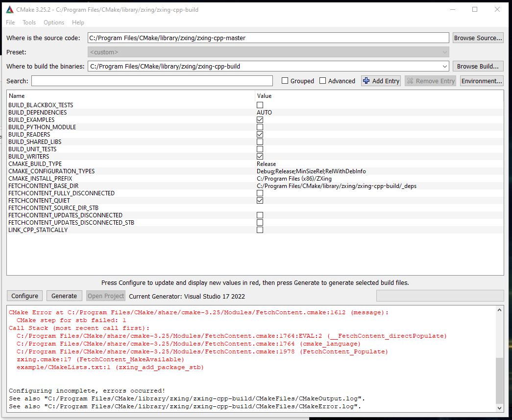Click the Search input field

click(x=152, y=81)
